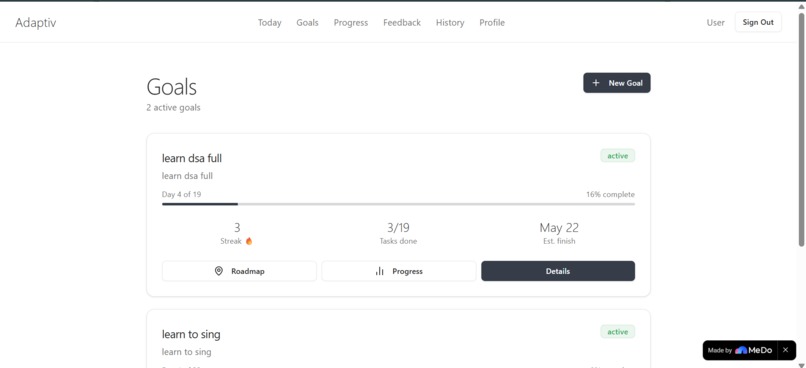
Task: Click the Adaptiv logo text
Action: 35,23
